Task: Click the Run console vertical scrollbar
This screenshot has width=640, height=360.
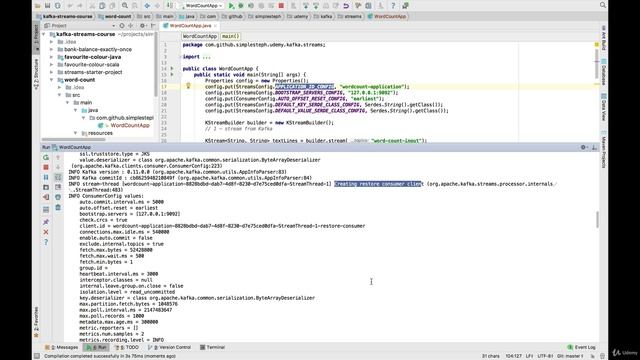Action: click(x=597, y=220)
